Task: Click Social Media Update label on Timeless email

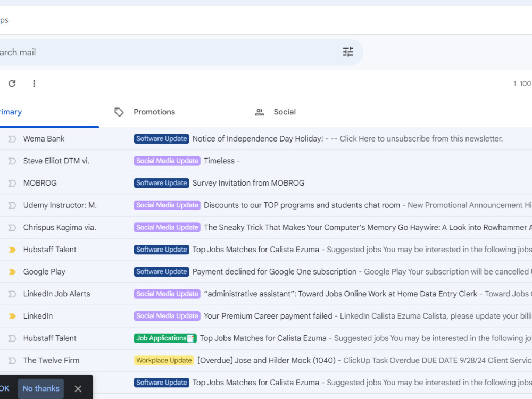Action: [167, 161]
